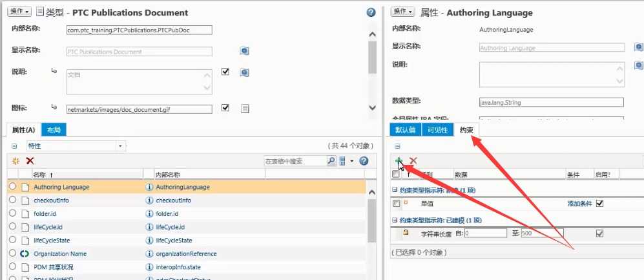The image size is (644, 280).
Task: Select the 约束 tab
Action: [x=466, y=130]
